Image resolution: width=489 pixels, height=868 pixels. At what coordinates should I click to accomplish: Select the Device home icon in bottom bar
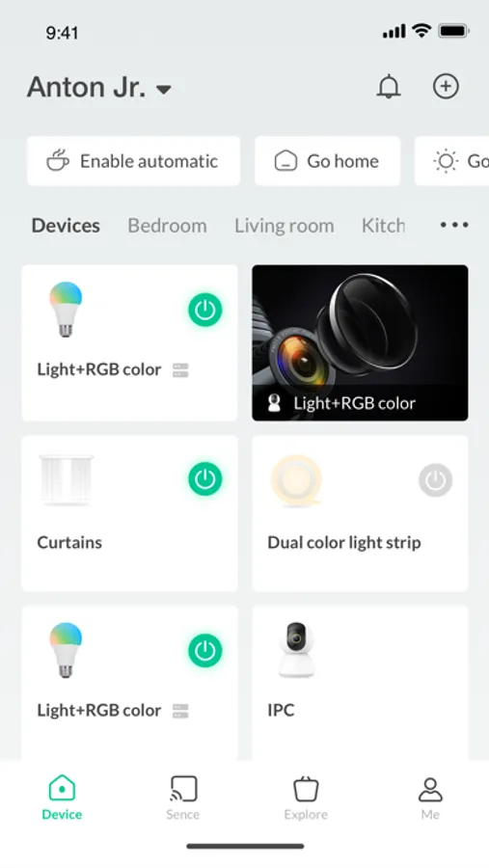coord(62,788)
